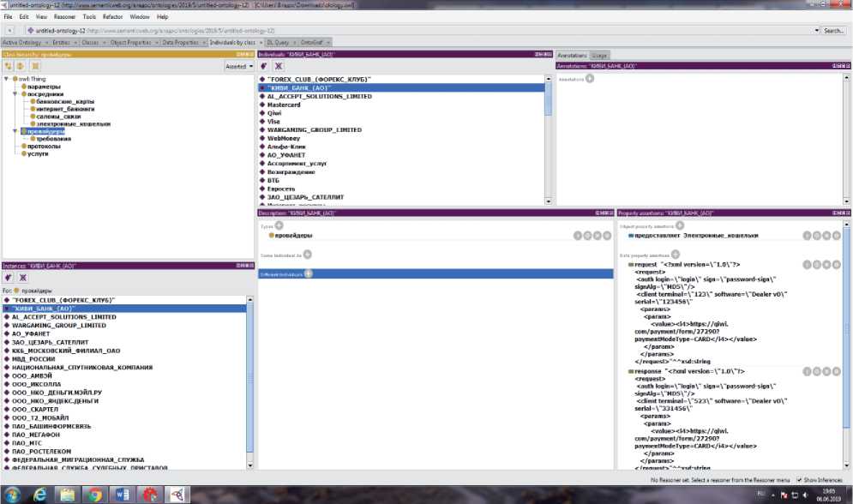Open Windows Explorer folder from taskbar

(x=68, y=495)
